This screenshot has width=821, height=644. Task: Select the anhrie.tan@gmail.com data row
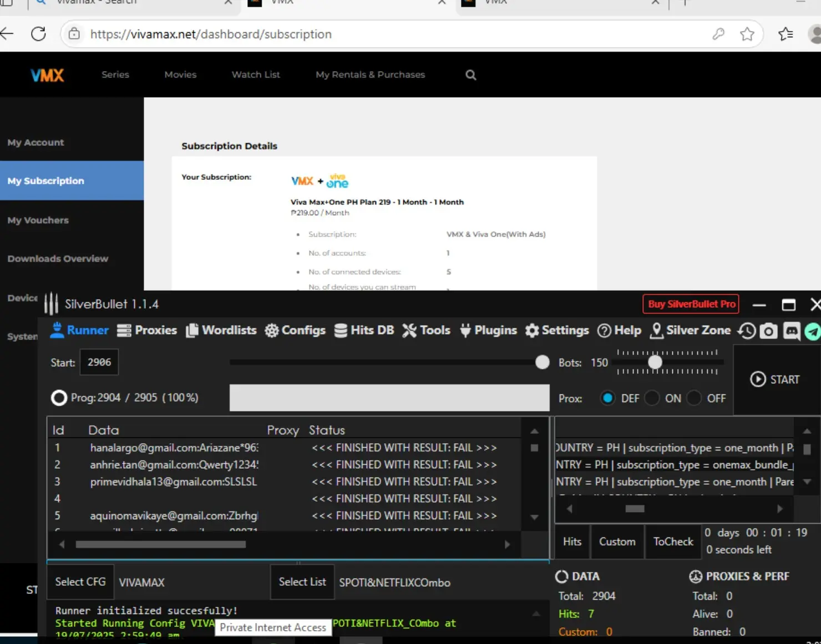(284, 465)
